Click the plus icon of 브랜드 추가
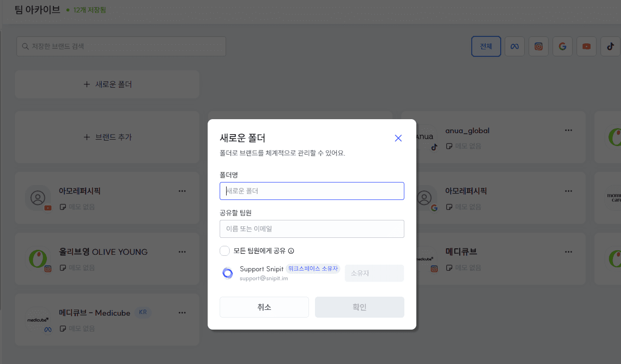Image resolution: width=621 pixels, height=364 pixels. (x=86, y=137)
